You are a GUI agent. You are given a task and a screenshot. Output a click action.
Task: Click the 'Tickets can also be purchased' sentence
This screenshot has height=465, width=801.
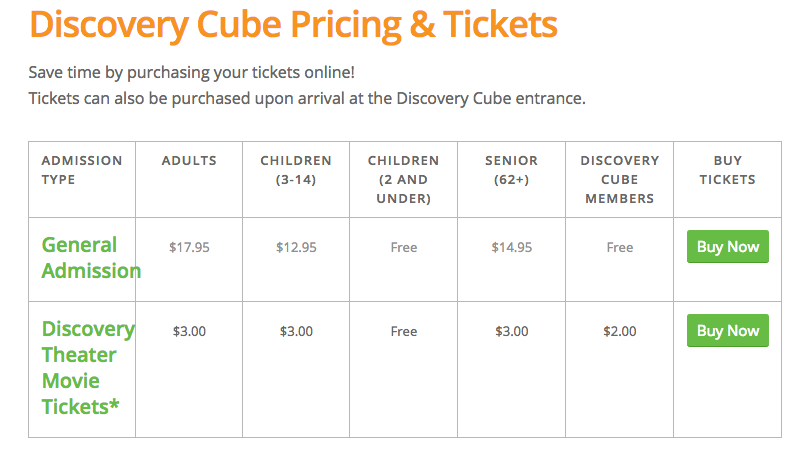tap(307, 98)
